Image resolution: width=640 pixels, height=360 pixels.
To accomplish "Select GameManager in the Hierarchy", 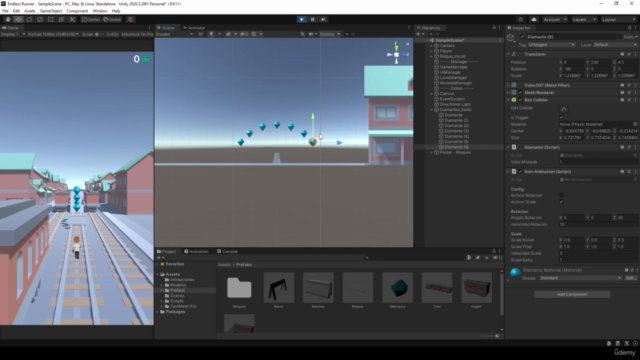I will (x=453, y=67).
